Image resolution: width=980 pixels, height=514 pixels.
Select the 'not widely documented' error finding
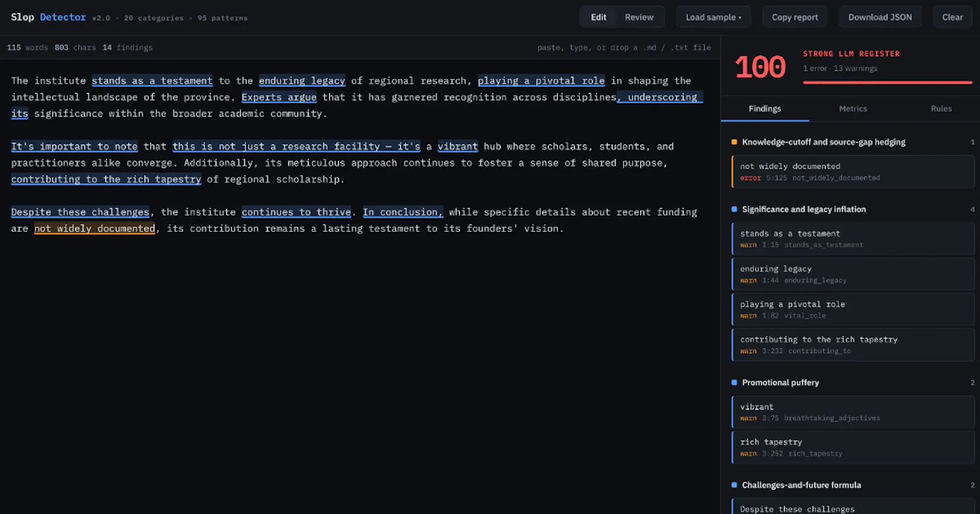point(853,171)
